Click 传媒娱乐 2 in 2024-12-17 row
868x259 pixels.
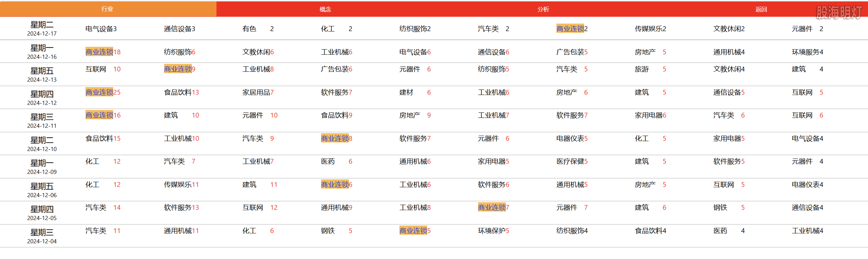coord(650,29)
